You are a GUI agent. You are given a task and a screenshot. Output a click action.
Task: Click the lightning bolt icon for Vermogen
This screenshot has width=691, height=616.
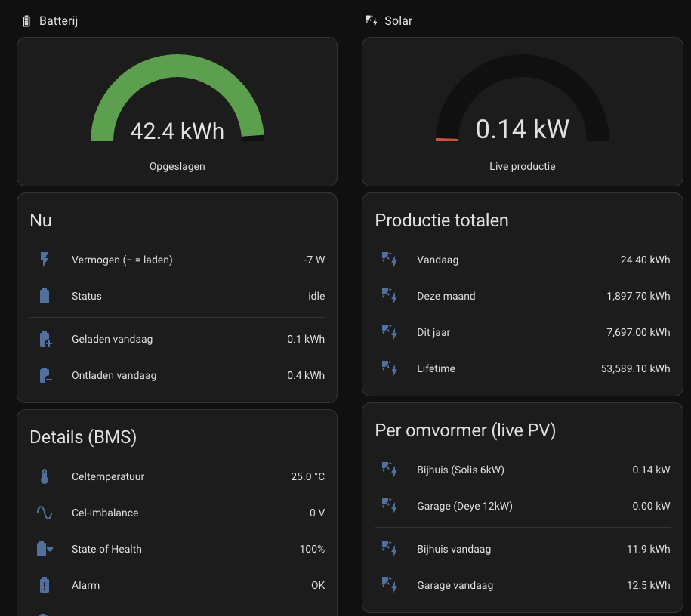pos(45,260)
